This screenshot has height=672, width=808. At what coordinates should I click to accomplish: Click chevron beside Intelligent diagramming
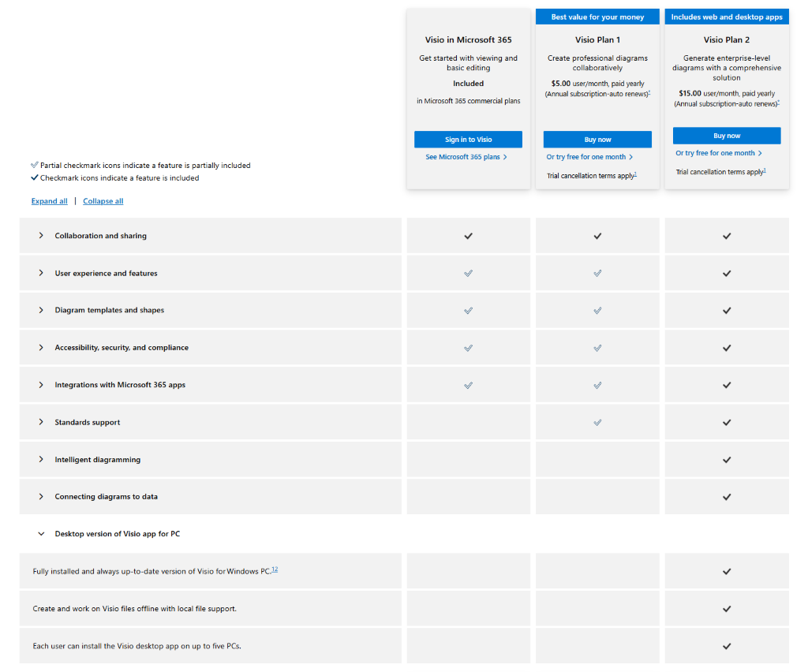click(41, 459)
